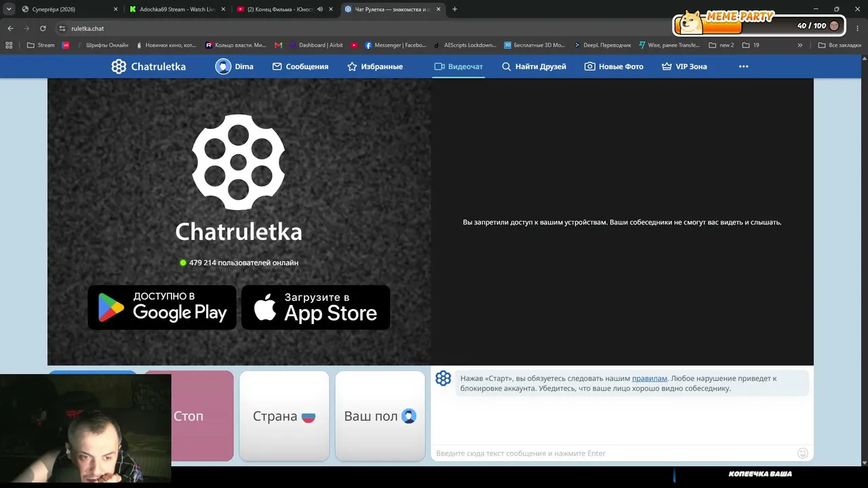Go to Избранные favorites
Viewport: 868px width, 488px height.
coord(375,66)
